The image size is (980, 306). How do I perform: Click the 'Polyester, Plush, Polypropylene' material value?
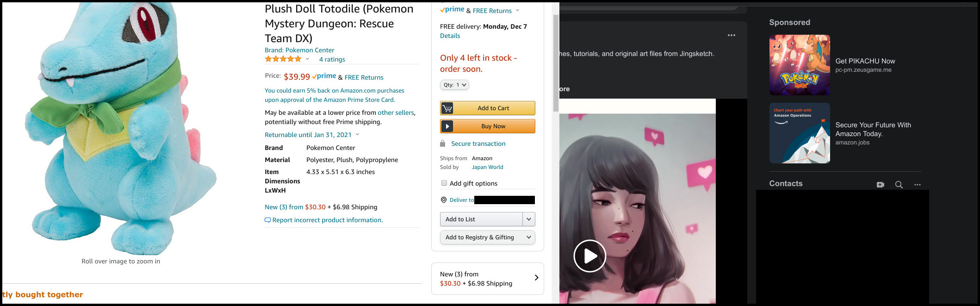[352, 160]
